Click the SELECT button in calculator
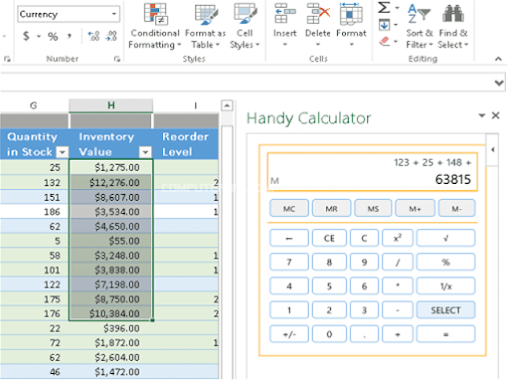 click(446, 310)
